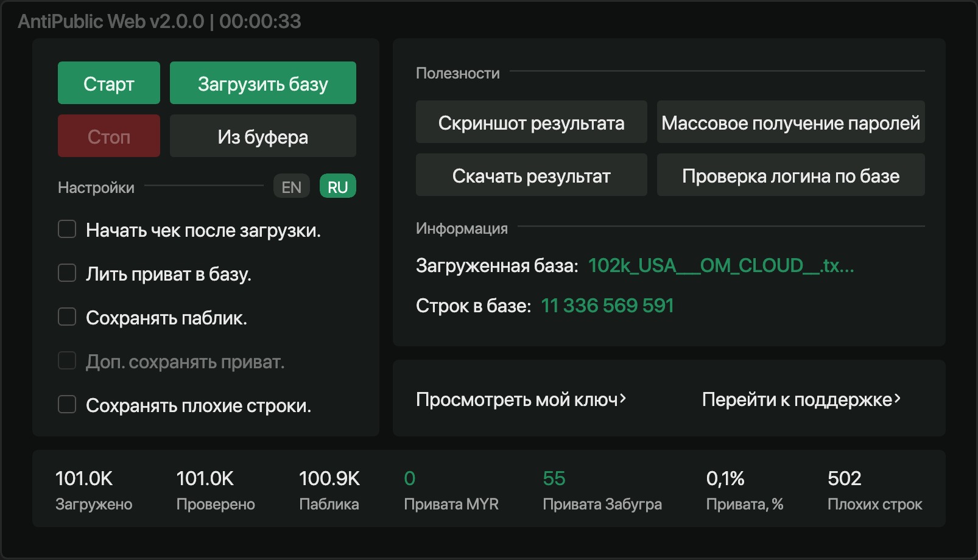
Task: Enable the Сохранять плохие строки checkbox
Action: click(67, 405)
